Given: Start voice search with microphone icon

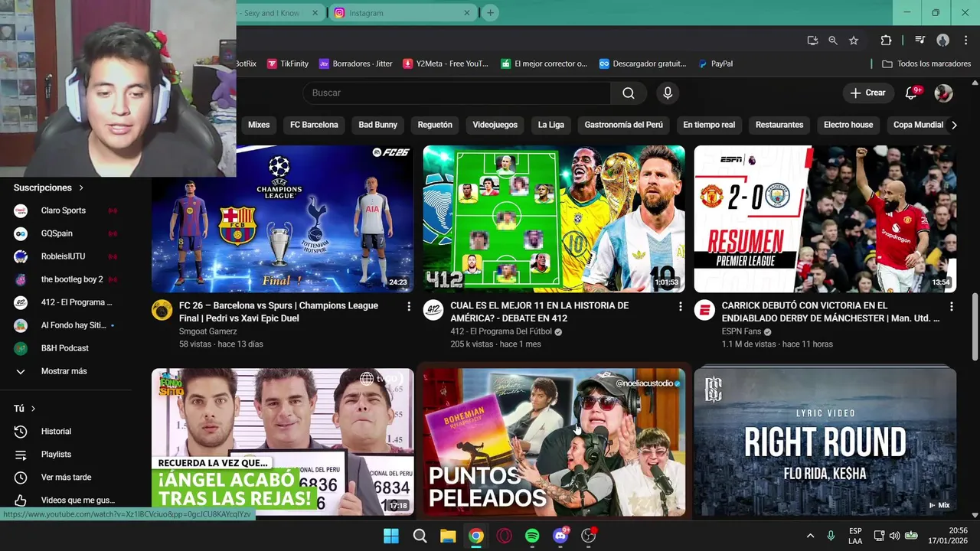Looking at the screenshot, I should tap(668, 93).
